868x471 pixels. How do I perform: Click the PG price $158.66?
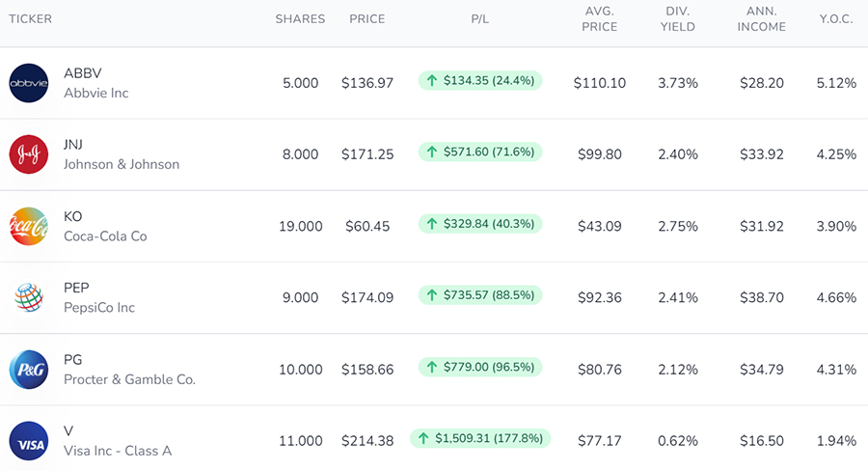click(367, 370)
